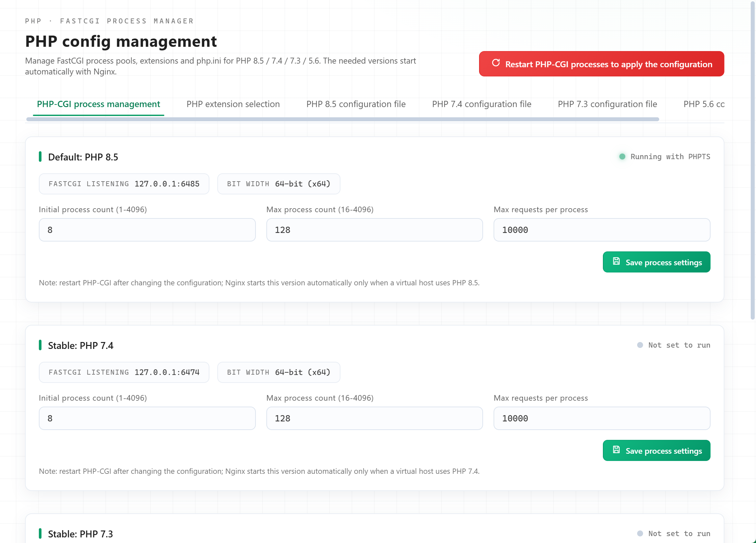Open the partially visible PHP 5.6 tab
Viewport: 756px width, 543px height.
pos(704,104)
